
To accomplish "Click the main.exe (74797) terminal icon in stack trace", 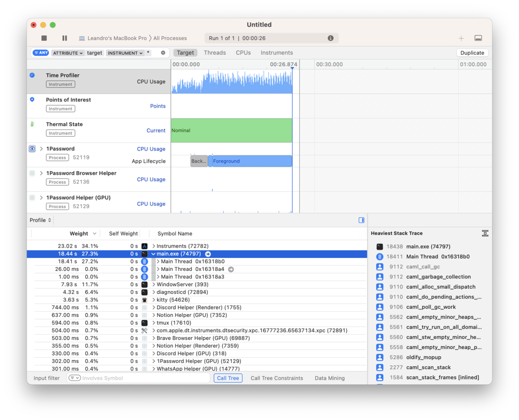I will pyautogui.click(x=380, y=246).
